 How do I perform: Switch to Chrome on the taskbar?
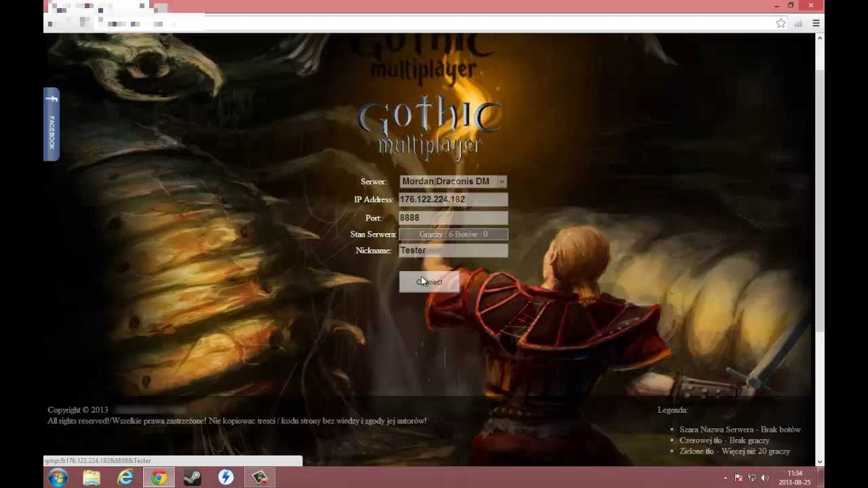click(159, 478)
